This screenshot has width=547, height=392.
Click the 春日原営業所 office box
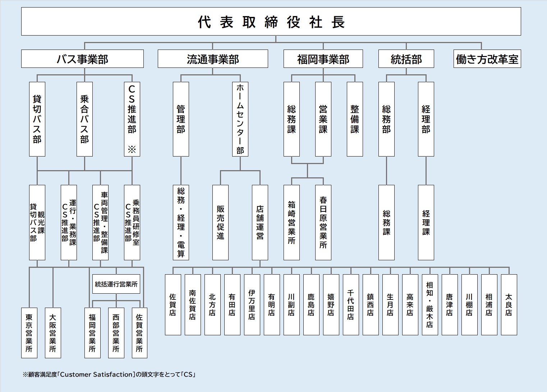323,223
